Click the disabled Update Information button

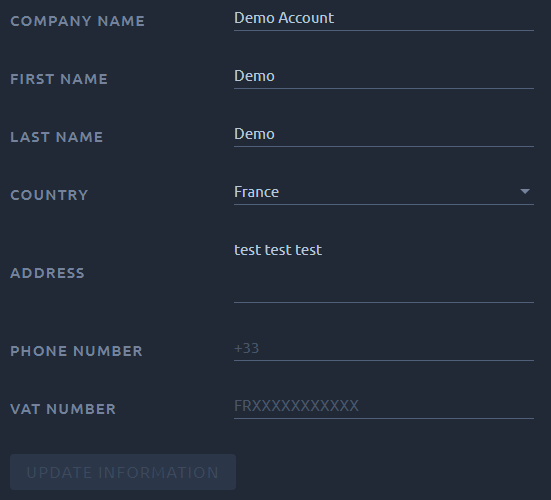point(123,472)
